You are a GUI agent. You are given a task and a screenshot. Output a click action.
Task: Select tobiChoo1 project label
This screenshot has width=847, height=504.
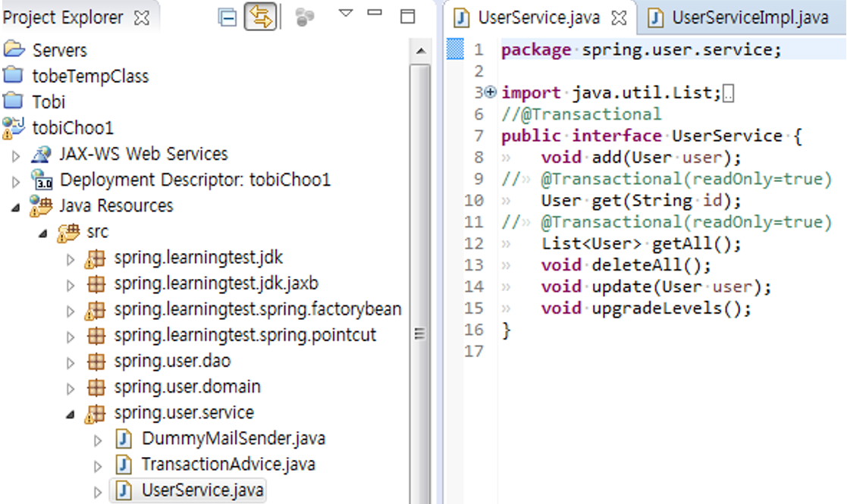click(73, 128)
